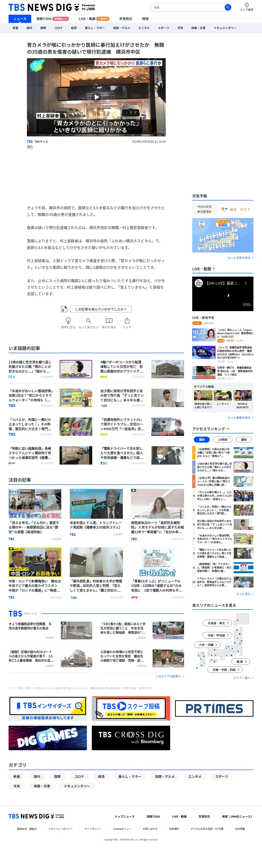The image size is (262, 868).
Task: Expand today's Tokyo weather 最高 24℃ chevron
Action: [249, 209]
